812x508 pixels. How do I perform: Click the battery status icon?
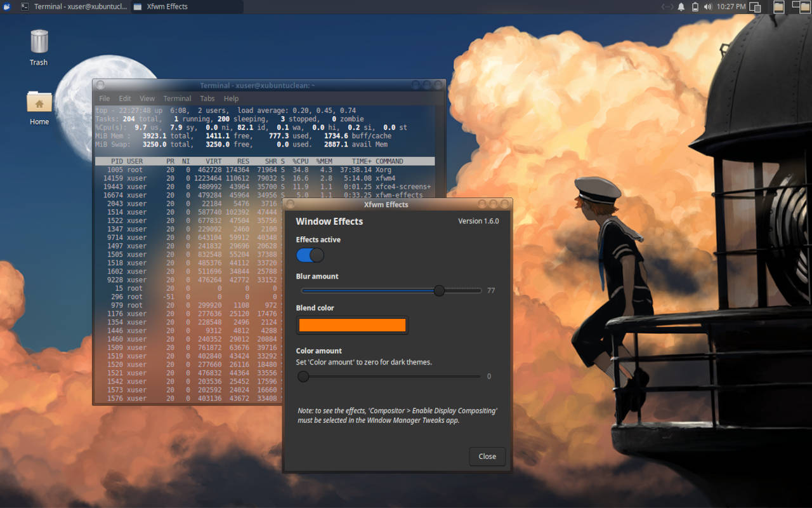695,7
